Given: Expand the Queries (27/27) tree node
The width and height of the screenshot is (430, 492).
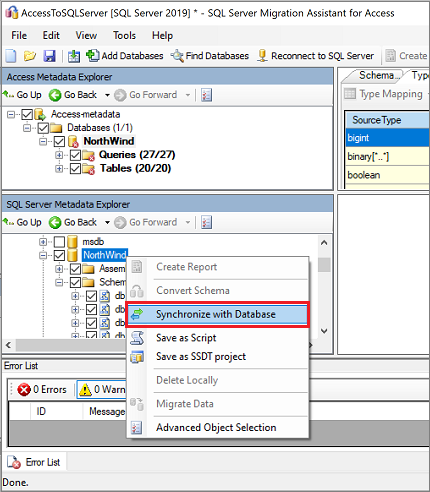Looking at the screenshot, I should click(59, 155).
